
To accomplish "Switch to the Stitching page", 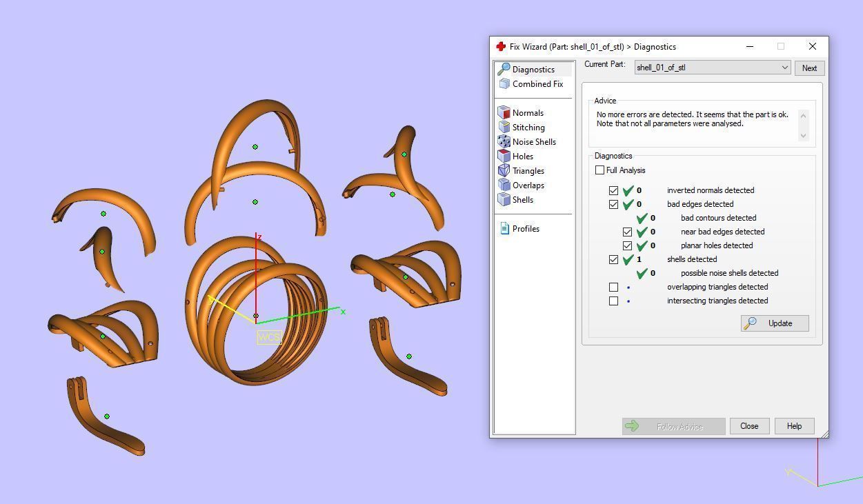I will click(528, 128).
